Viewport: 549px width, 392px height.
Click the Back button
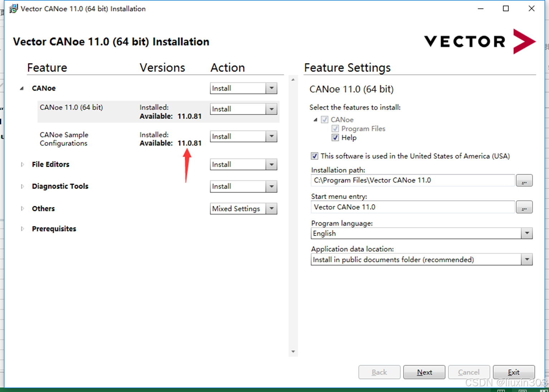(x=379, y=372)
